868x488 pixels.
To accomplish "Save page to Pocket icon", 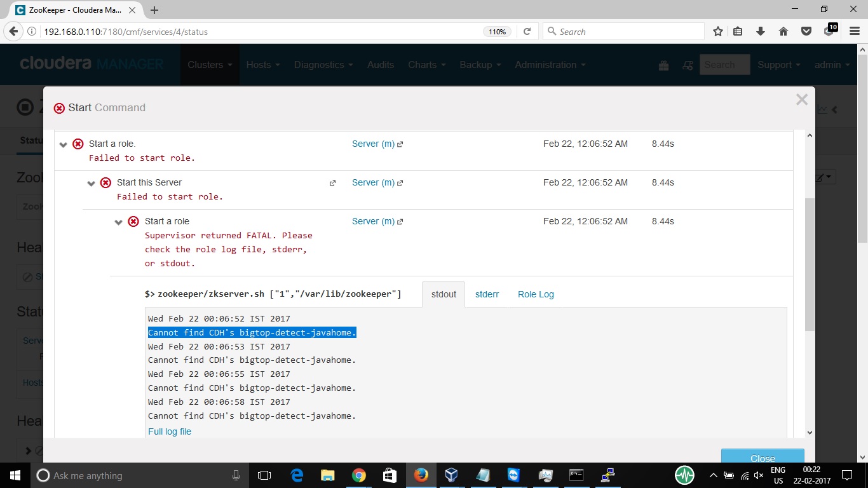I will pos(806,30).
